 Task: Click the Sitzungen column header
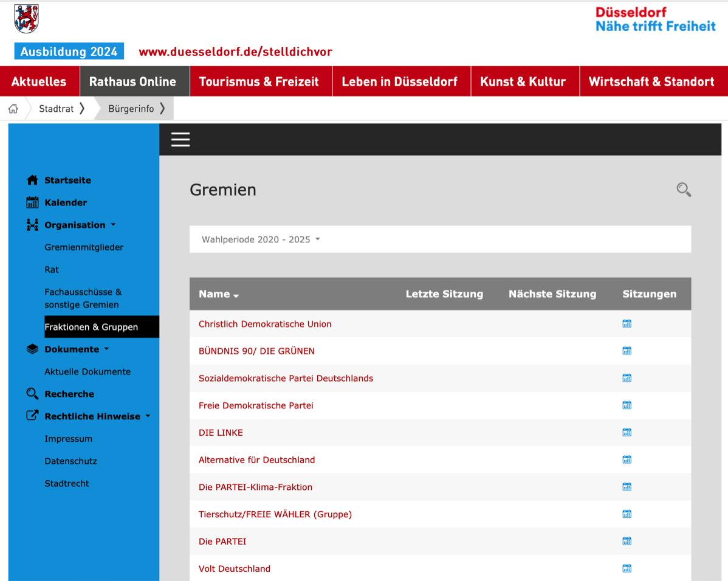[650, 294]
